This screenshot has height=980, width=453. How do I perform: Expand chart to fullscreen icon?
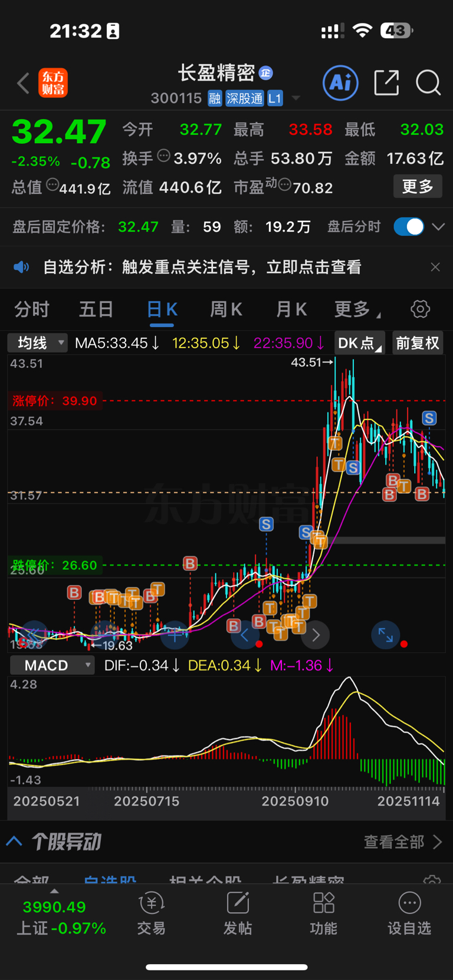386,635
